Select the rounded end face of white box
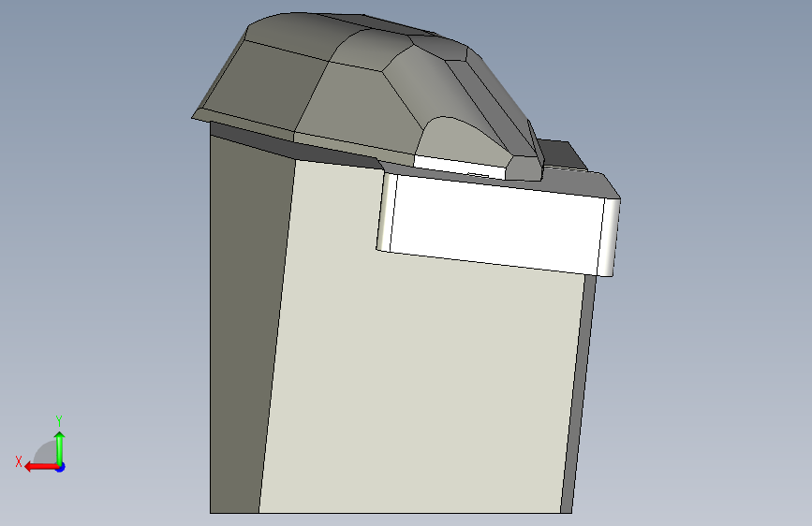Viewport: 812px width, 526px height. point(609,237)
